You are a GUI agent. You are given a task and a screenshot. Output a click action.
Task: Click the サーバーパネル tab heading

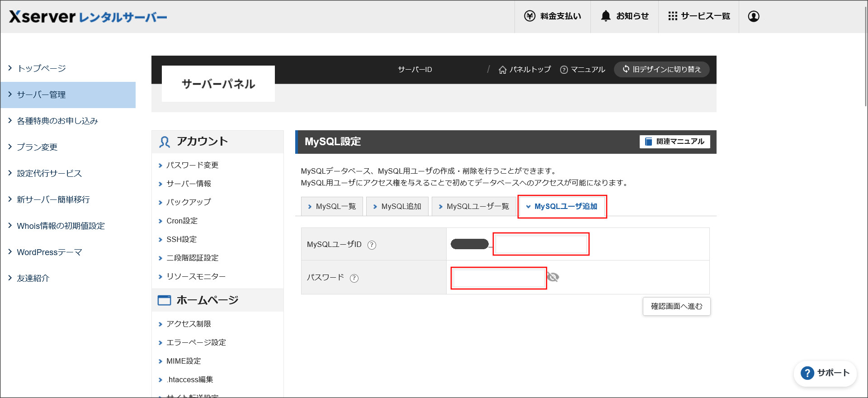point(218,84)
